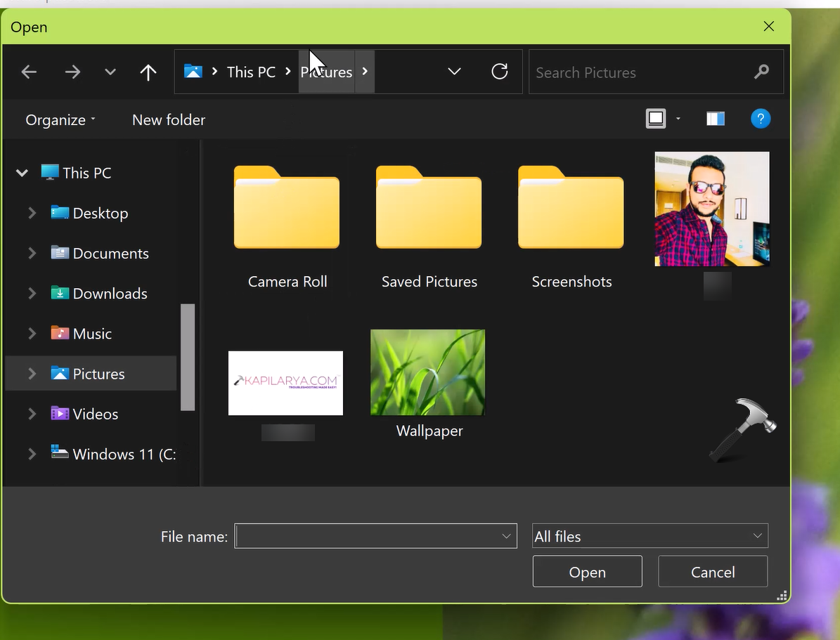Collapse the This PC tree node
Screen dimensions: 840x640
[22, 173]
